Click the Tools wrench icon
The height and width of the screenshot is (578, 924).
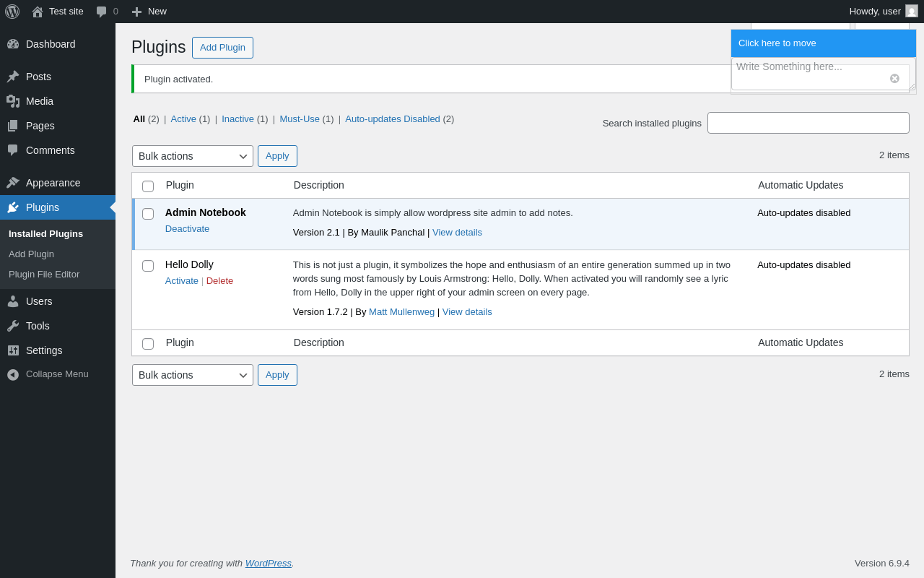[13, 326]
